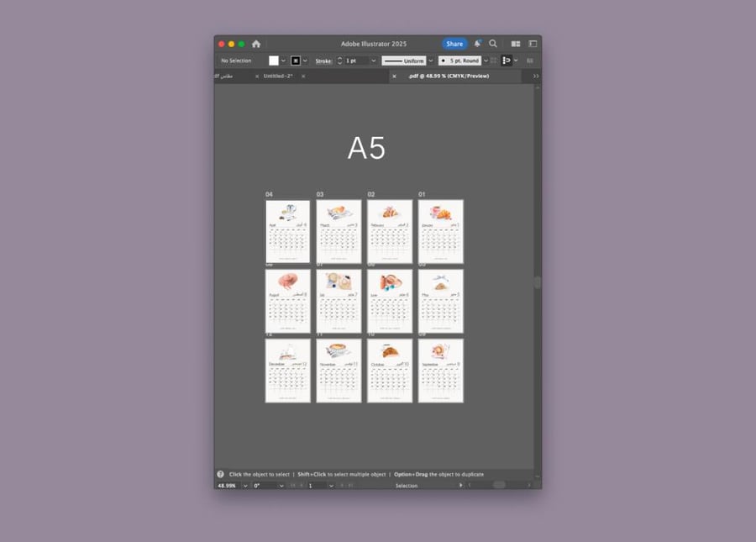Click the 48.99% zoom level field
The width and height of the screenshot is (756, 542).
pos(227,486)
